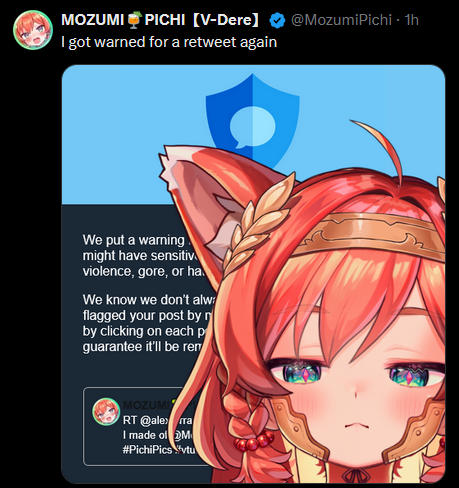Click the speech bubble inside the shield
Image resolution: width=459 pixels, height=488 pixels.
[252, 127]
